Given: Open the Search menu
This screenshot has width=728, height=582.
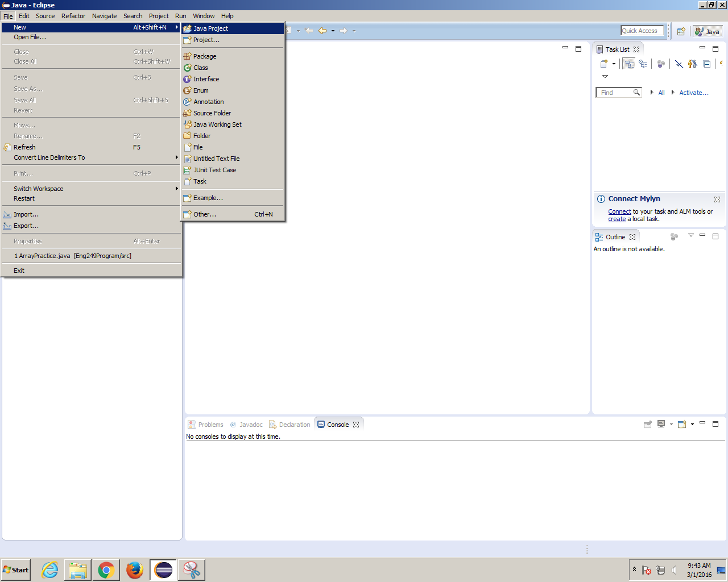Looking at the screenshot, I should [133, 16].
